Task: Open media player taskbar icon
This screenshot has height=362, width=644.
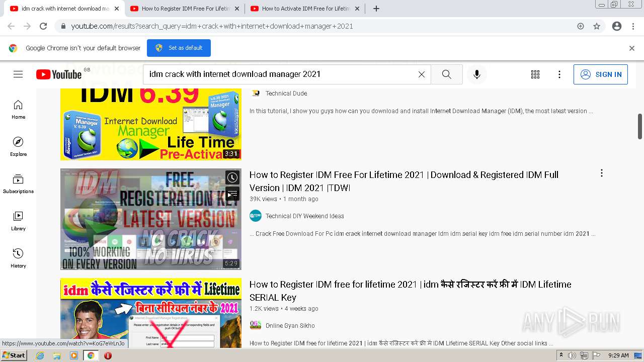Action: [74, 355]
